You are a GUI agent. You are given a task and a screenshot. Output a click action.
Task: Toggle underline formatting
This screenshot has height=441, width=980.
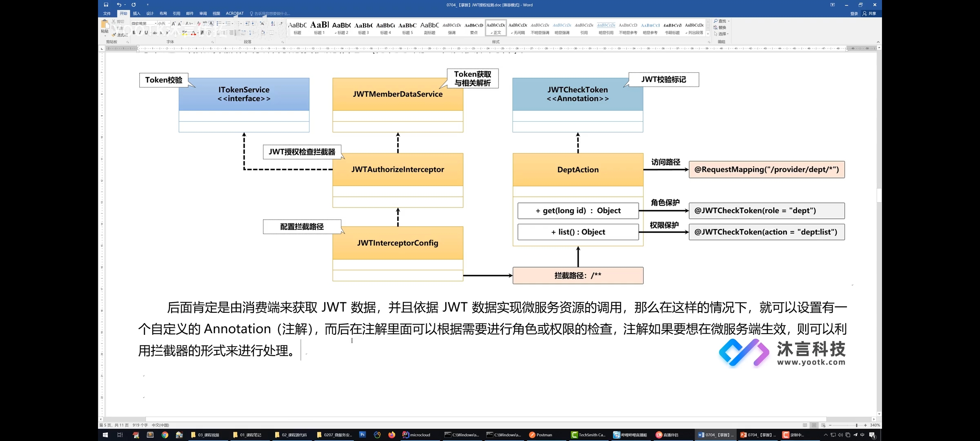tap(146, 33)
